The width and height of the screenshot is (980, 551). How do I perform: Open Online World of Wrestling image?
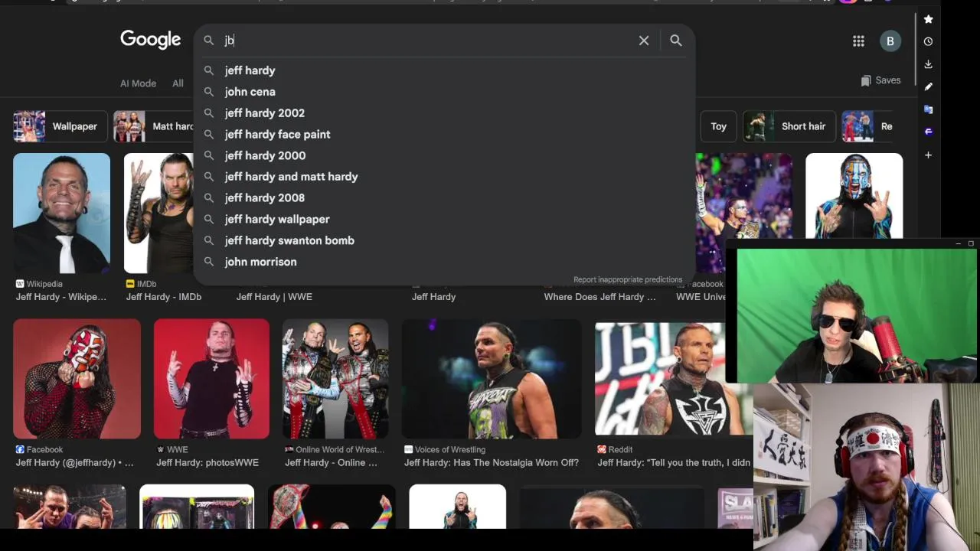(x=335, y=379)
